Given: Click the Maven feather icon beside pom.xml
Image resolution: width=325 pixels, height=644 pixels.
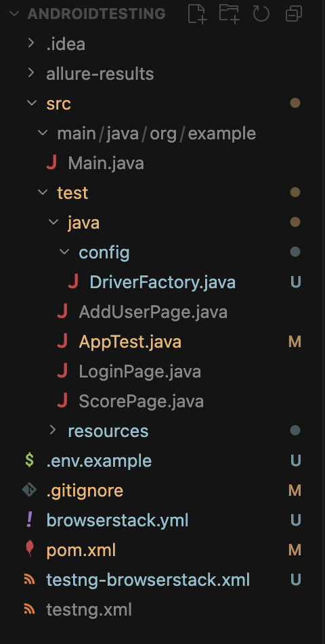Looking at the screenshot, I should (30, 549).
